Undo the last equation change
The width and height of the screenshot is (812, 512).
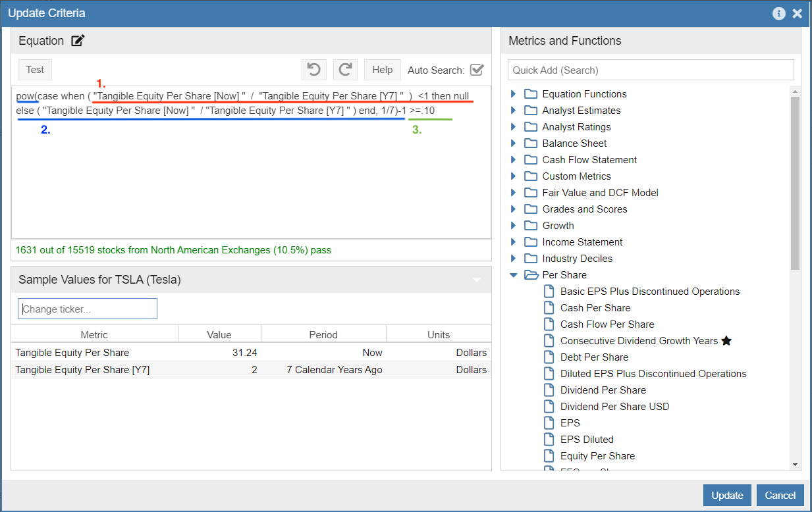point(314,70)
